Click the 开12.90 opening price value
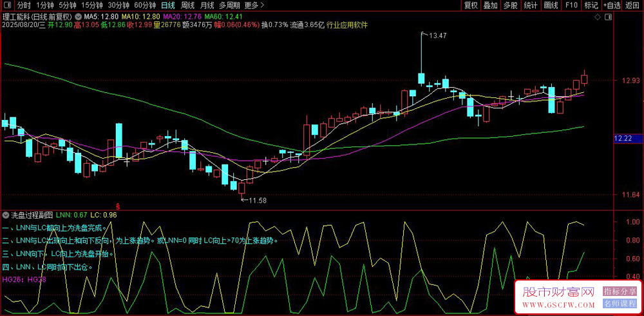The width and height of the screenshot is (644, 316). pos(59,25)
